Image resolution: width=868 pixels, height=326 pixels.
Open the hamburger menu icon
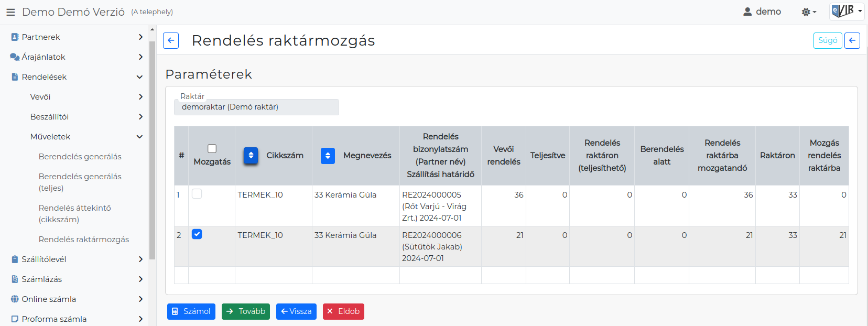coord(10,12)
